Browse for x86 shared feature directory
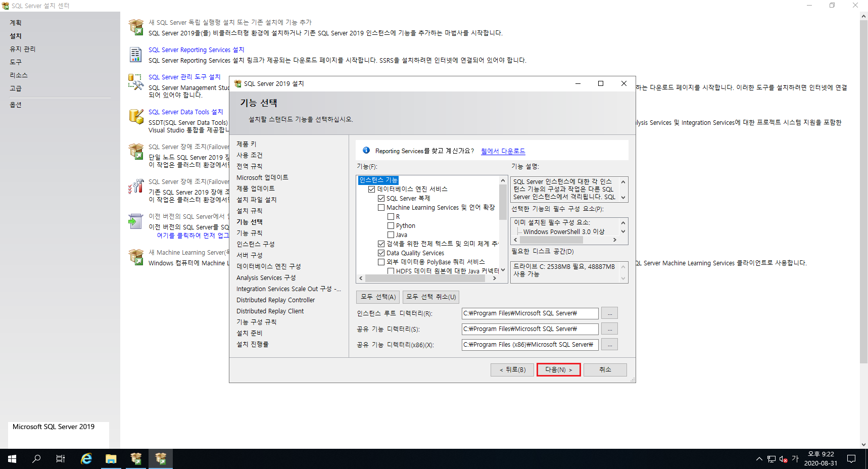Viewport: 868px width, 469px height. (x=609, y=345)
